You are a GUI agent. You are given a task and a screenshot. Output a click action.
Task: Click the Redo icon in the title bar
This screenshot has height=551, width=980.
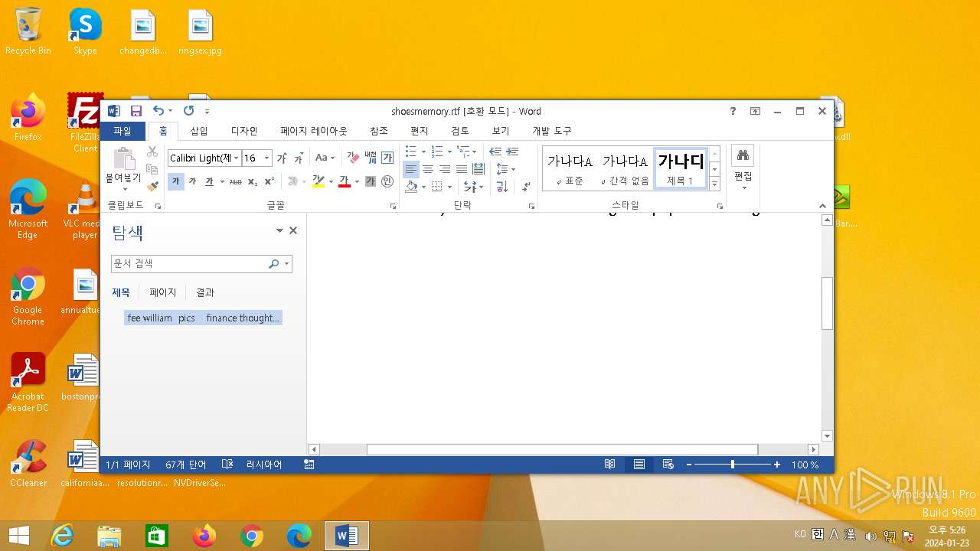pyautogui.click(x=188, y=111)
